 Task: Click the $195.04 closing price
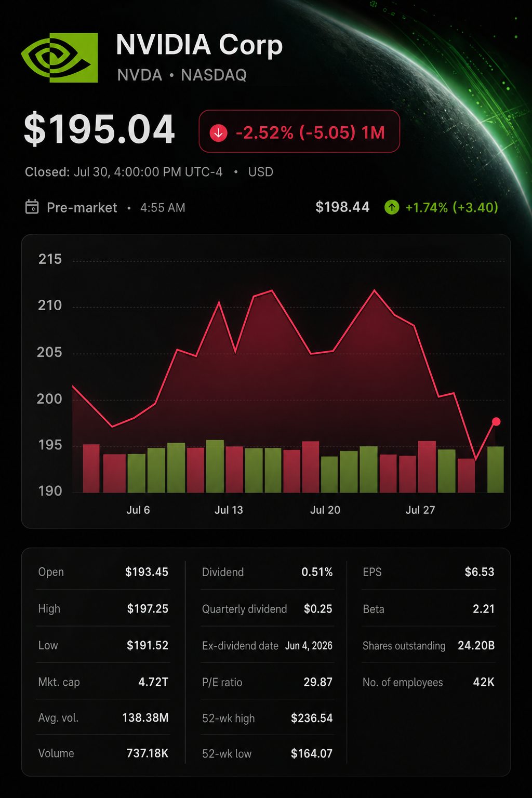click(99, 129)
